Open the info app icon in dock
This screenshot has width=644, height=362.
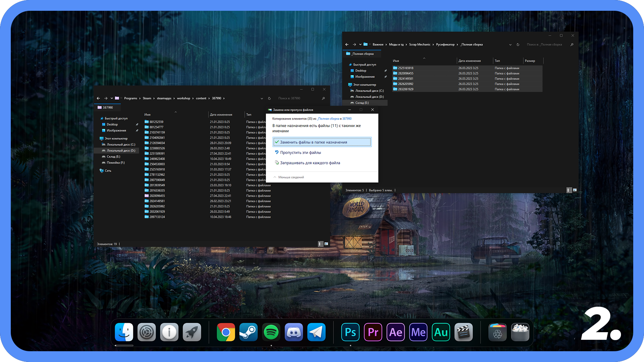pyautogui.click(x=169, y=332)
